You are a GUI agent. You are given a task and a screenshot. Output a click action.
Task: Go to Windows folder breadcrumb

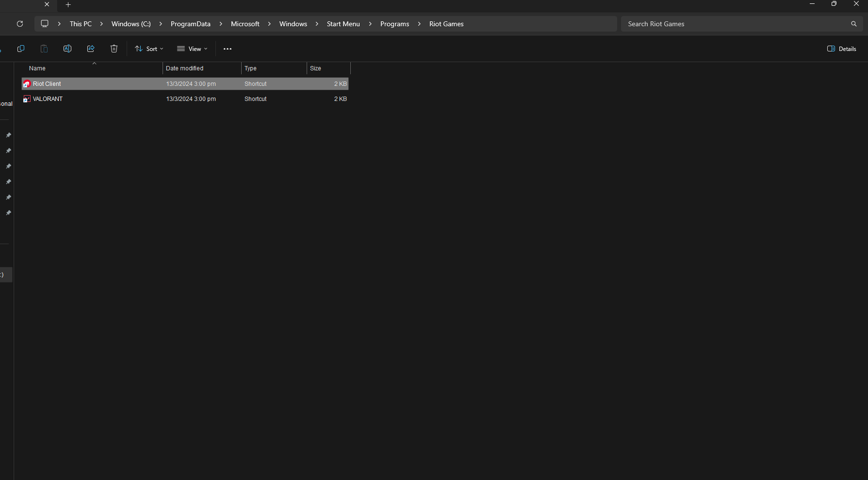point(293,24)
